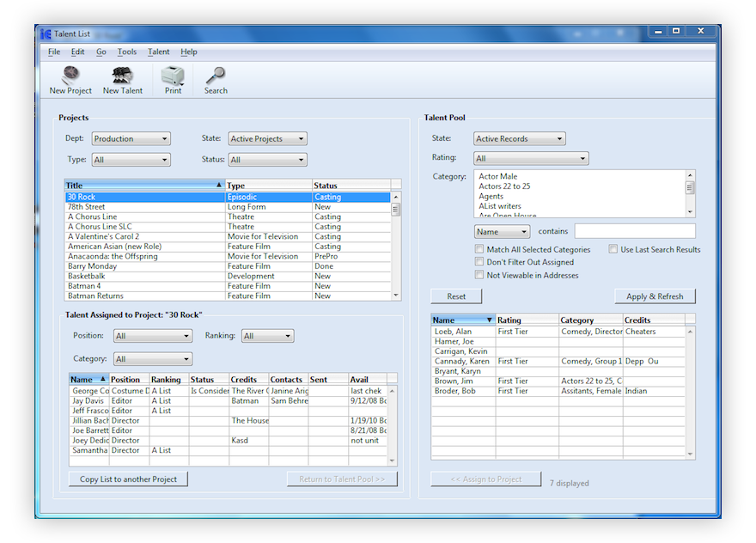Sort talent pool by Credits header
This screenshot has width=756, height=543.
(x=654, y=320)
